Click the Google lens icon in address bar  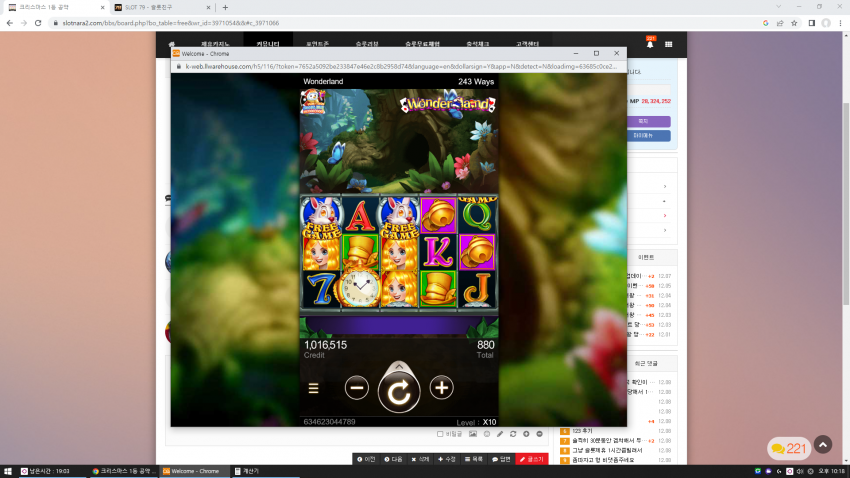click(765, 23)
